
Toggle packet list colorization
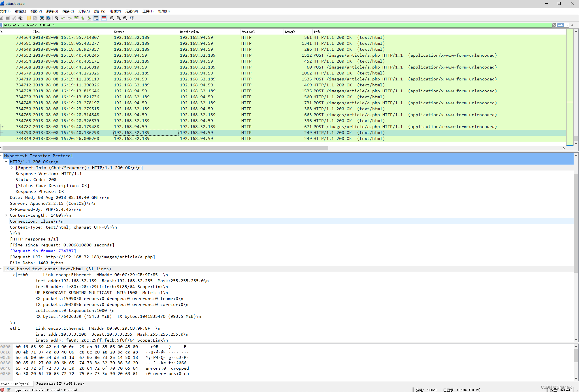coord(104,18)
